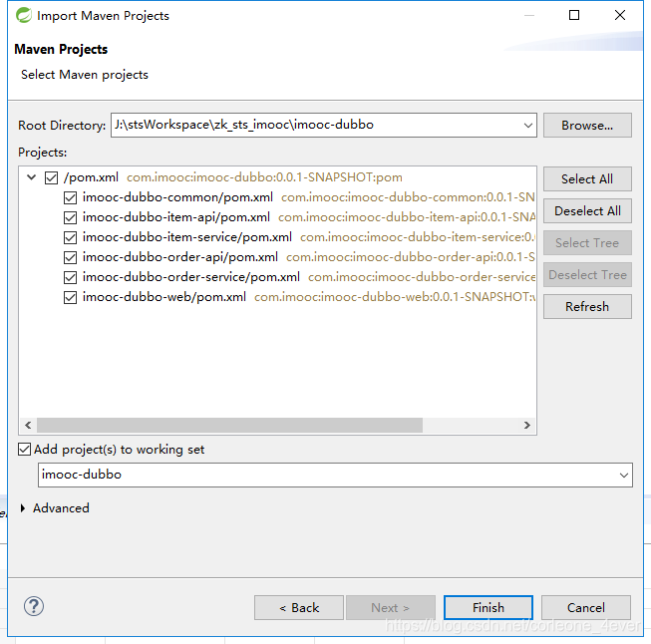Cancel the import dialog
The width and height of the screenshot is (651, 644).
[586, 608]
